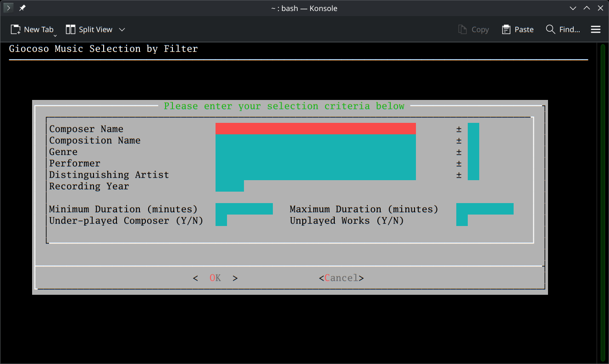609x364 pixels.
Task: Click the greyed-out Copy icon
Action: [x=463, y=29]
